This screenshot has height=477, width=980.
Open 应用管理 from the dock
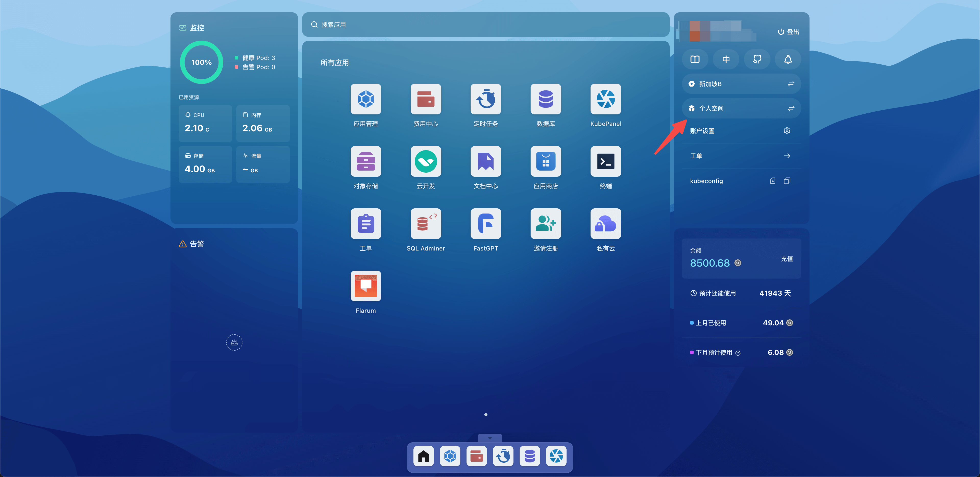(x=450, y=456)
